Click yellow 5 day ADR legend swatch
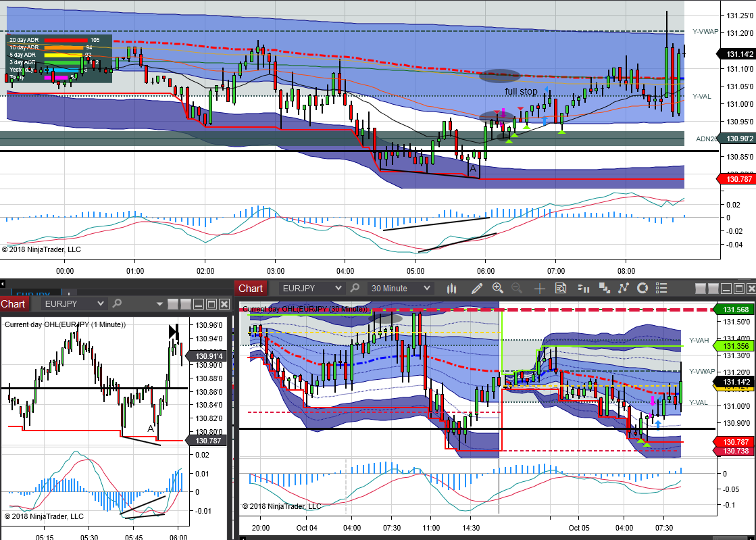This screenshot has width=756, height=540. [x=63, y=55]
